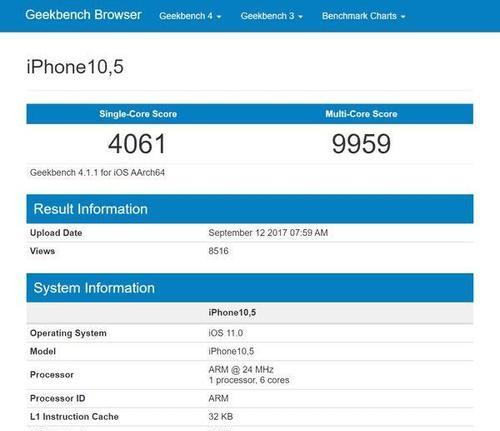Click the Geekbench 4.1.1 for iOS AArch64 text
The width and height of the screenshot is (500, 431).
point(97,173)
